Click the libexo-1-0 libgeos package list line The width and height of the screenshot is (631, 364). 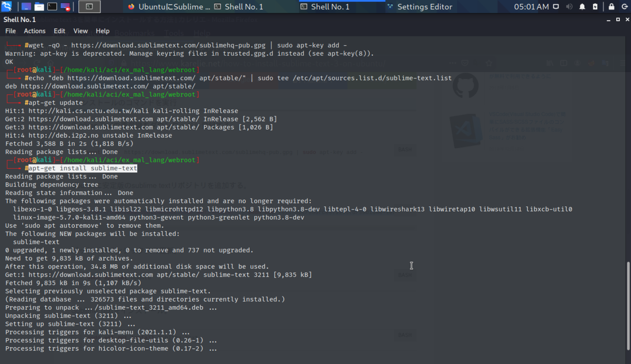tap(292, 209)
